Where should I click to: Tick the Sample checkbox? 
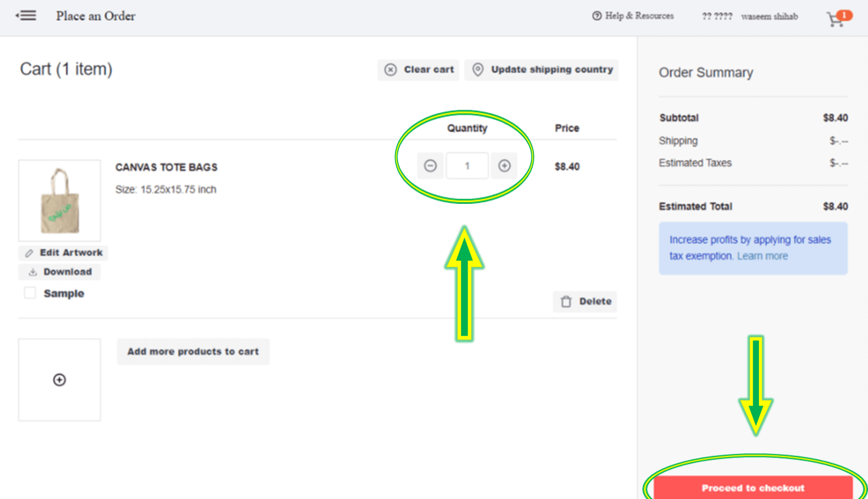pyautogui.click(x=30, y=293)
